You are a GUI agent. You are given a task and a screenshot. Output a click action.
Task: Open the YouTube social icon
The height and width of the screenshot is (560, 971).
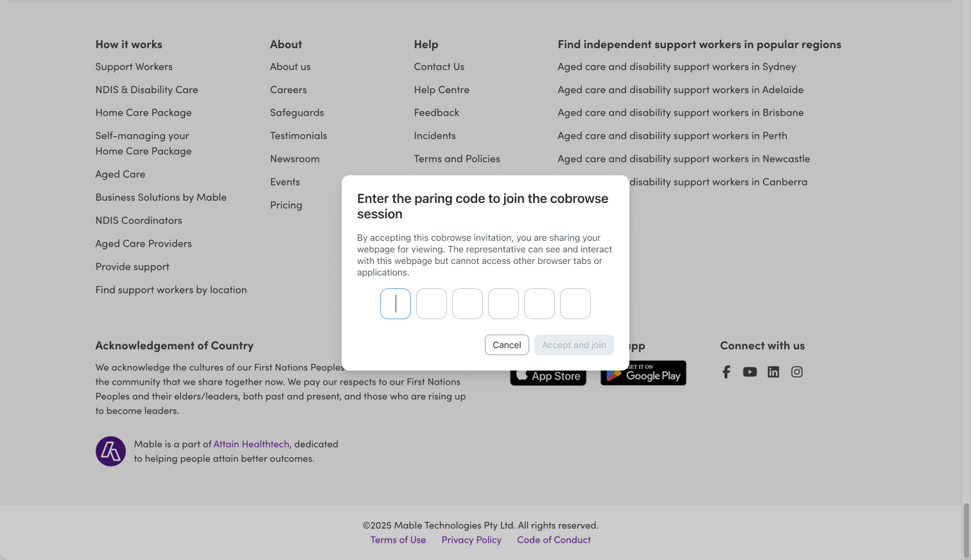click(x=749, y=372)
